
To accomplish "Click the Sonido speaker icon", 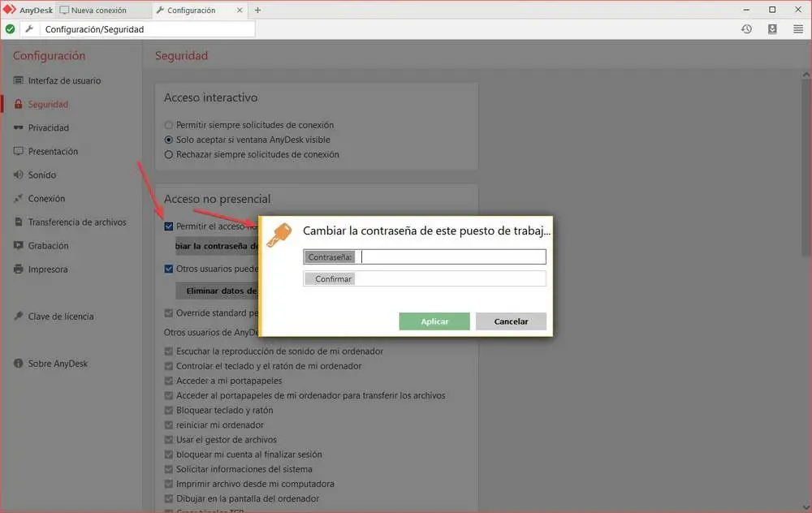I will tap(18, 175).
